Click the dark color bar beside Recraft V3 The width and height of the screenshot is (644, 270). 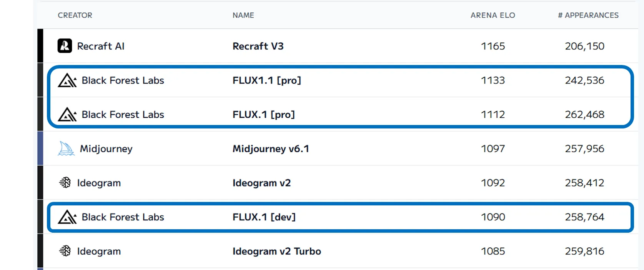point(40,45)
